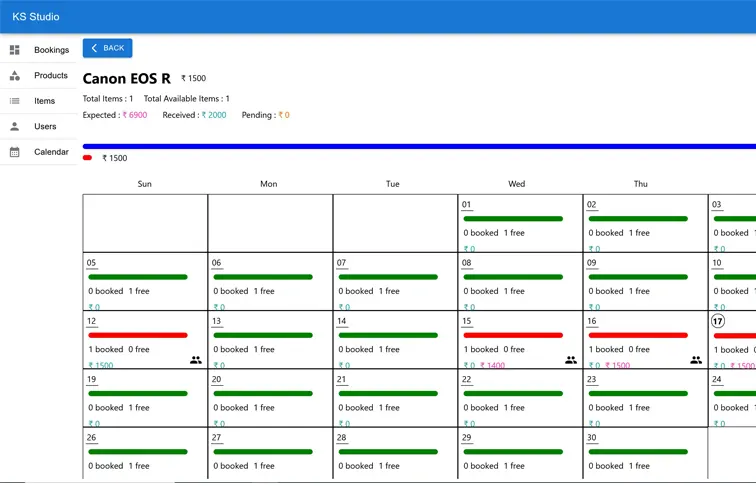Select date 05 in the calendar
This screenshot has height=486, width=756.
pos(91,263)
